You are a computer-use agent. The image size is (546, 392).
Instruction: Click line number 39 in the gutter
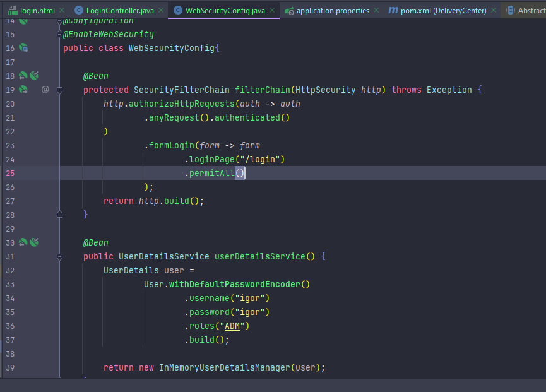(10, 367)
